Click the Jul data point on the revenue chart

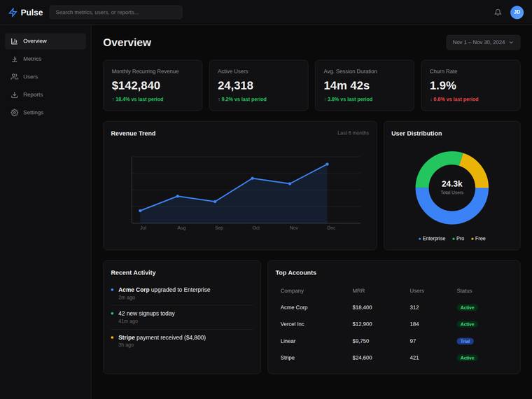pos(141,211)
